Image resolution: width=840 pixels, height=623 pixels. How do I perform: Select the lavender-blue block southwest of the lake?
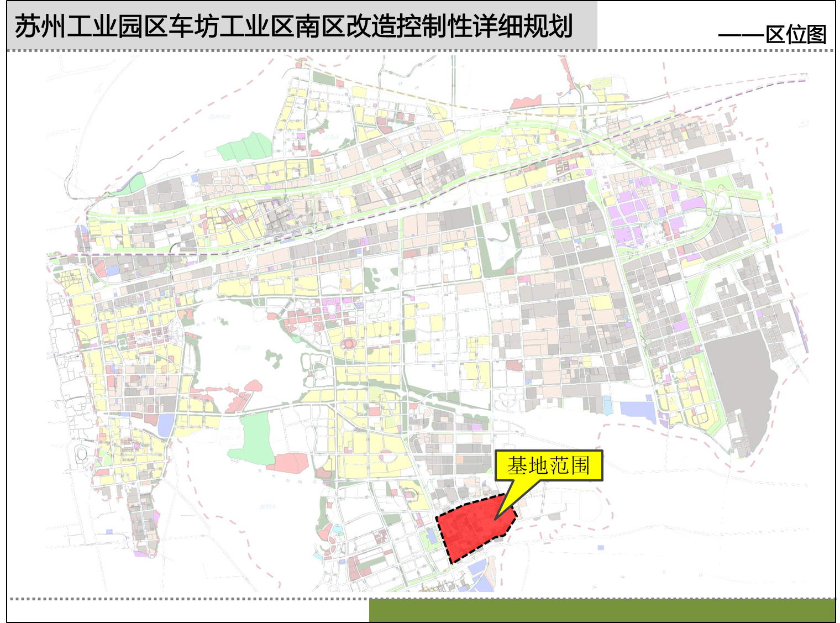[x=166, y=425]
